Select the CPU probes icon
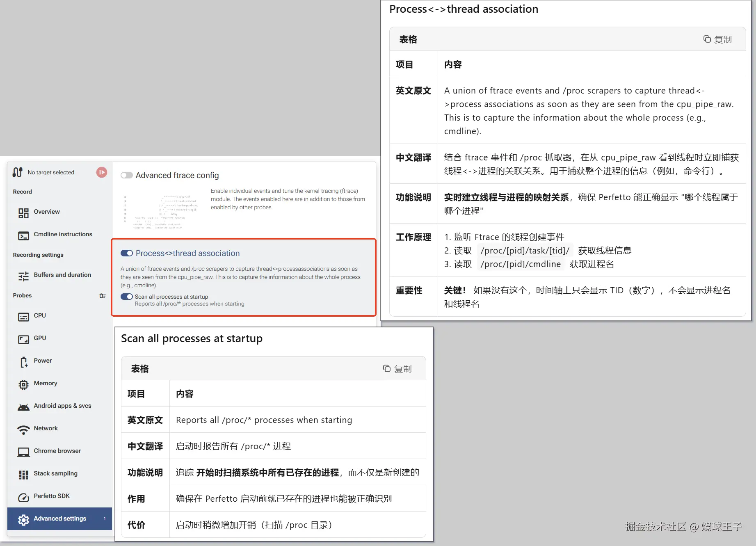Screen dimensions: 756x546 click(23, 316)
